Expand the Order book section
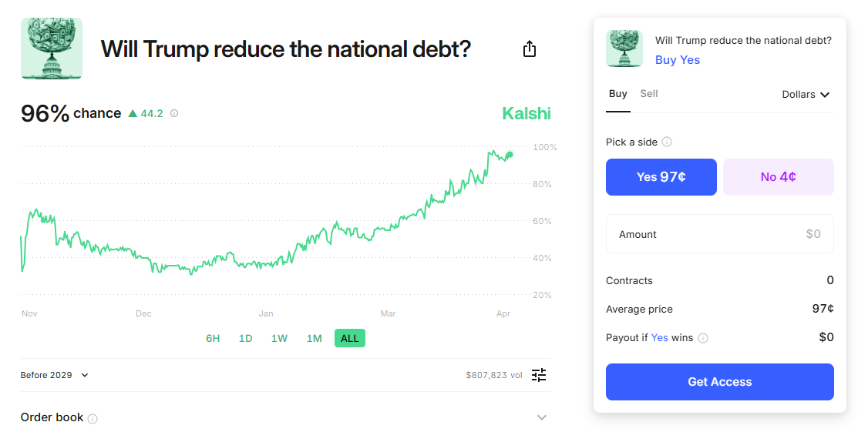This screenshot has width=868, height=442. point(542,417)
